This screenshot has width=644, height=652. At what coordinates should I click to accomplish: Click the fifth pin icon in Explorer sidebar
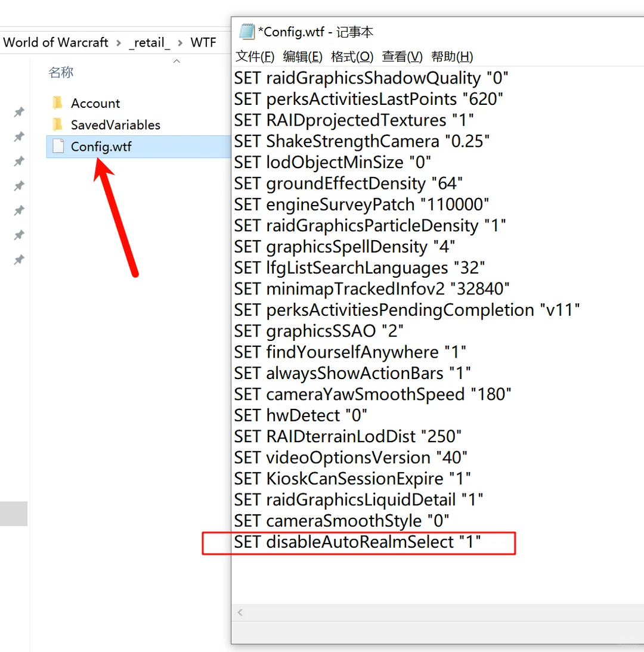[x=18, y=210]
